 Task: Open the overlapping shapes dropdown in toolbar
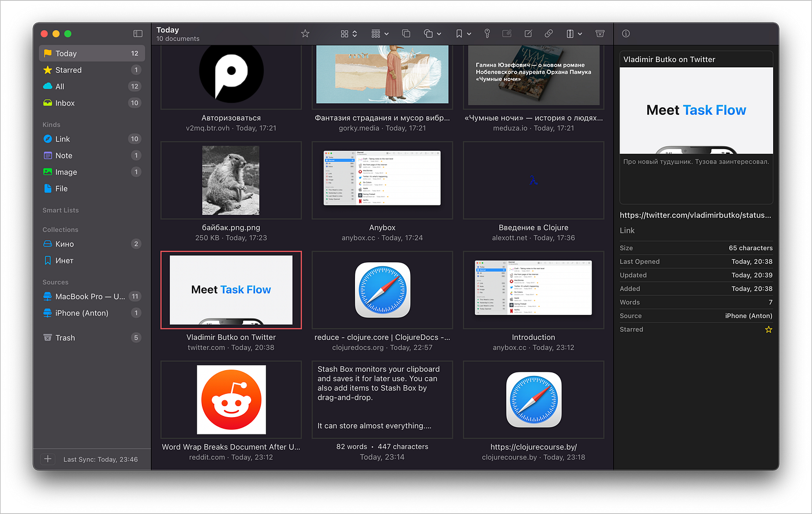433,34
